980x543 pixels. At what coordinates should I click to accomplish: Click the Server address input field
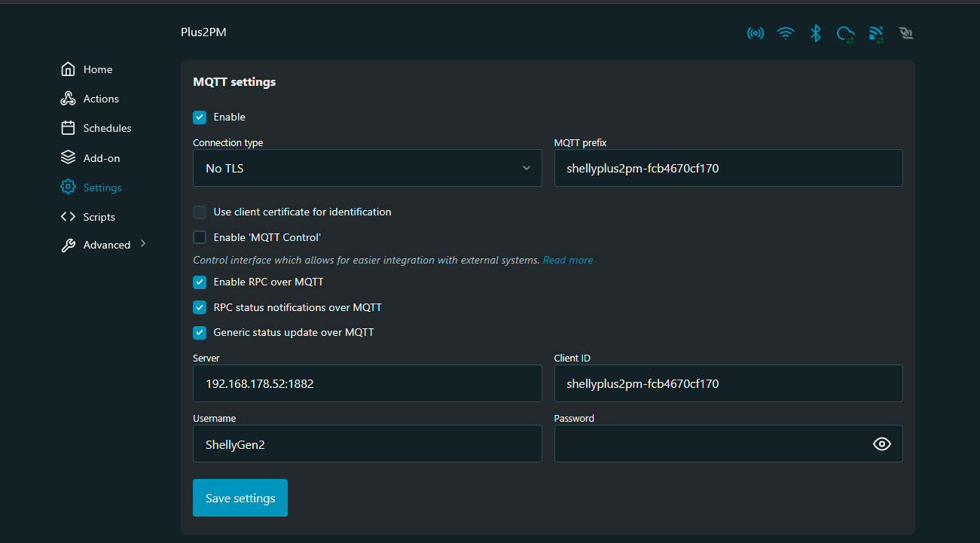tap(367, 383)
